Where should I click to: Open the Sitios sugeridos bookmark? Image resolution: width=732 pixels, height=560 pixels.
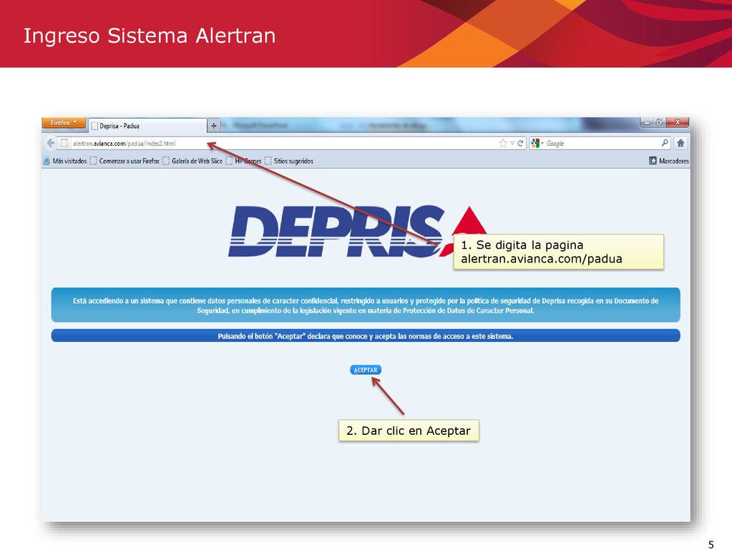[x=289, y=161]
